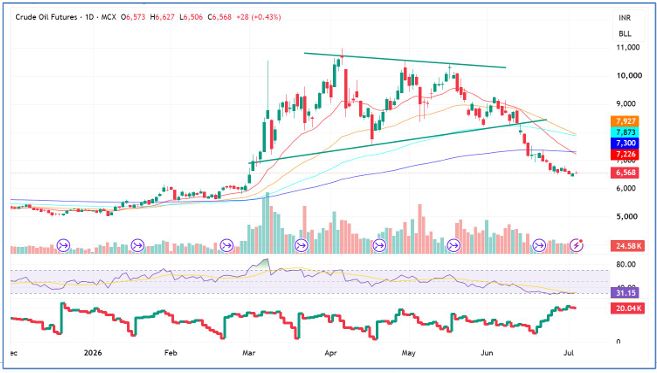
Task: Click the 6,568 last price label
Action: click(x=625, y=172)
